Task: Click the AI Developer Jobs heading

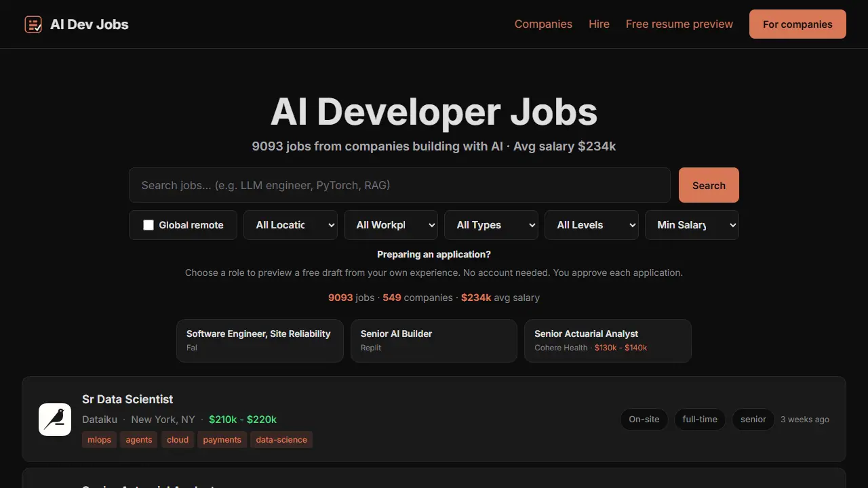Action: pyautogui.click(x=434, y=112)
